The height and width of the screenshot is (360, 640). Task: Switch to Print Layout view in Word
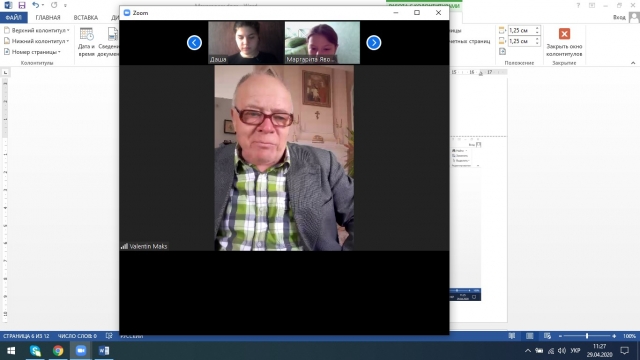tap(529, 336)
